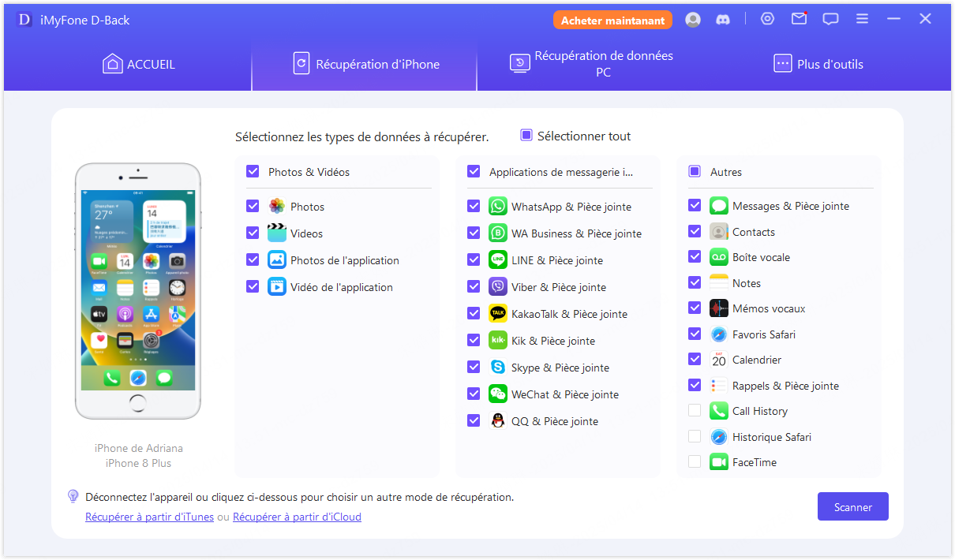This screenshot has height=560, width=955.
Task: Open the Plus d'outils tab
Action: pos(818,65)
